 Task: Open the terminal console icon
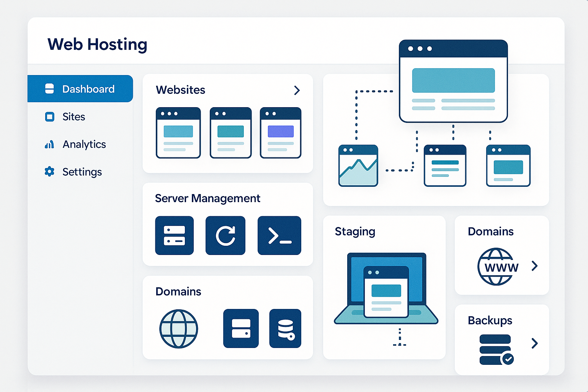(279, 235)
